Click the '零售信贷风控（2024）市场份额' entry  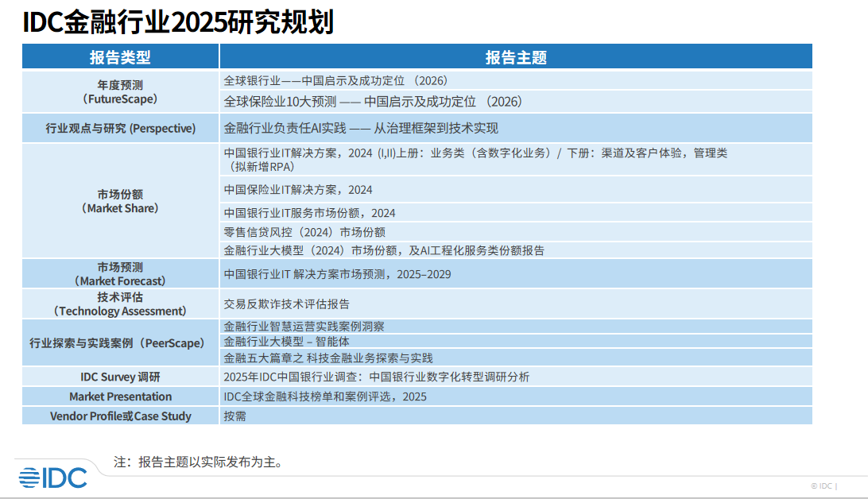tap(304, 232)
